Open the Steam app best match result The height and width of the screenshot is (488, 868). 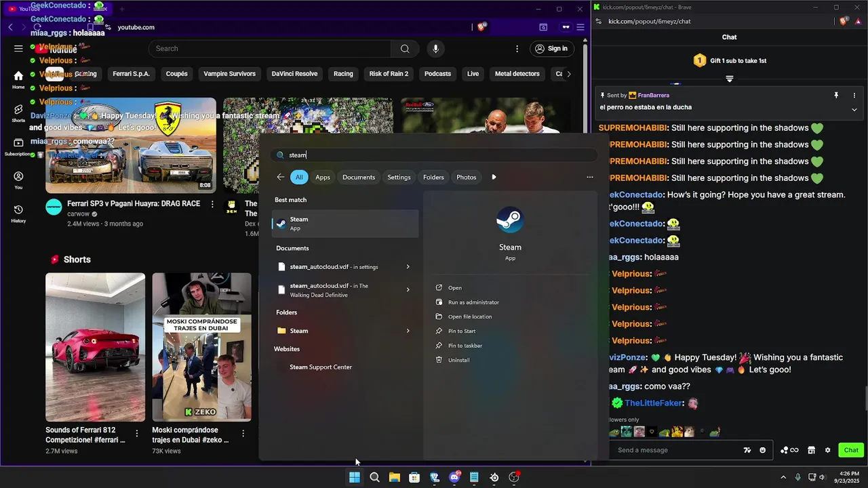pos(345,224)
